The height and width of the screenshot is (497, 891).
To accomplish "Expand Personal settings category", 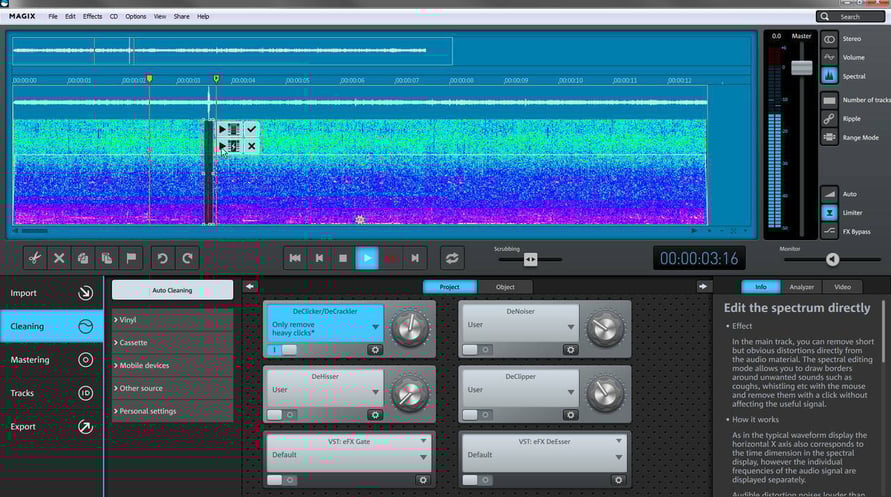I will (172, 411).
